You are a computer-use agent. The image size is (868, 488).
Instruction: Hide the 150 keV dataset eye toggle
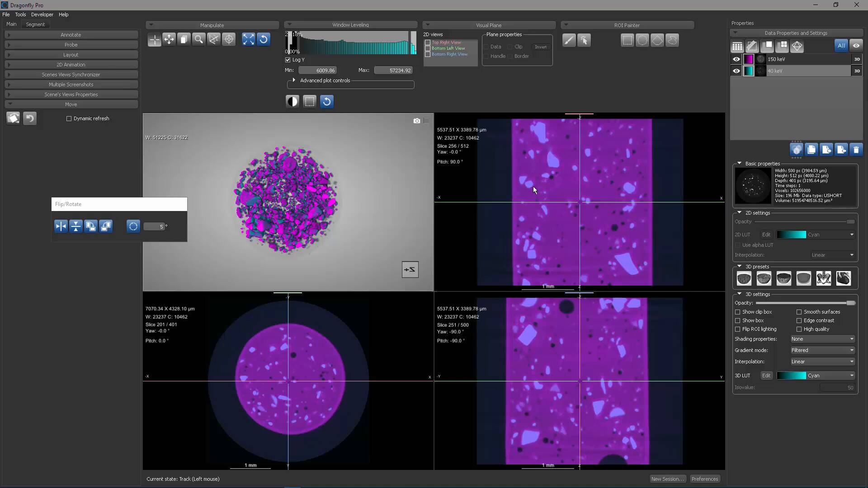click(736, 59)
